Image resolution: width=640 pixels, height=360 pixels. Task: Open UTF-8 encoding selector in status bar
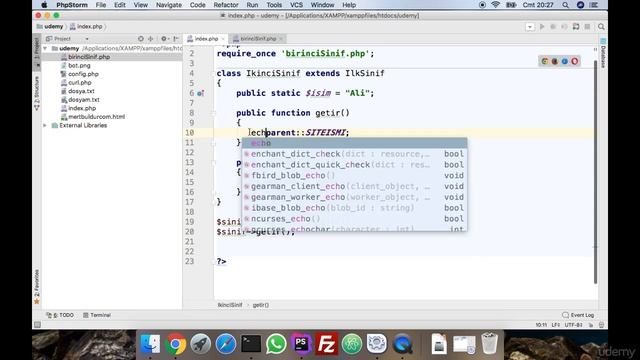click(x=574, y=325)
